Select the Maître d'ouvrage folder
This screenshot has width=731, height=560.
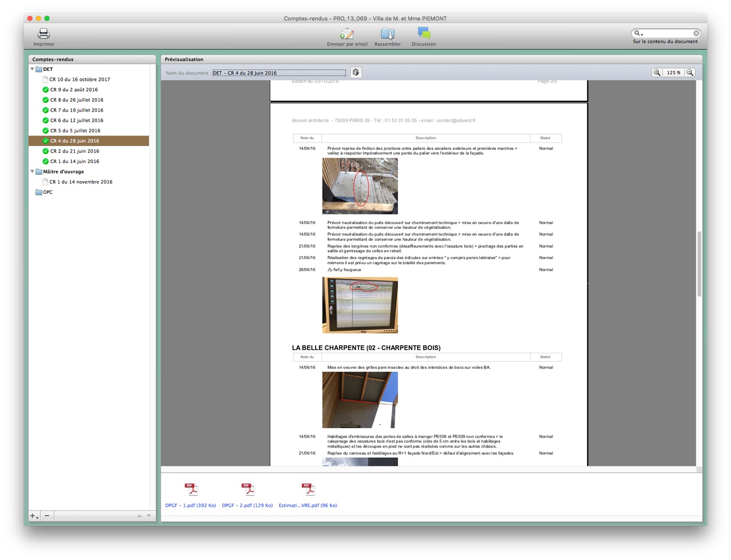point(63,172)
